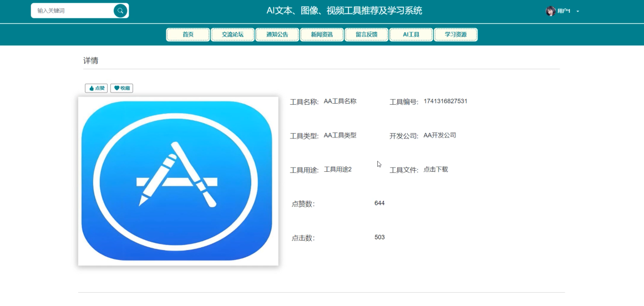Select 新闻资讯 in the navigation bar
644x306 pixels.
322,35
